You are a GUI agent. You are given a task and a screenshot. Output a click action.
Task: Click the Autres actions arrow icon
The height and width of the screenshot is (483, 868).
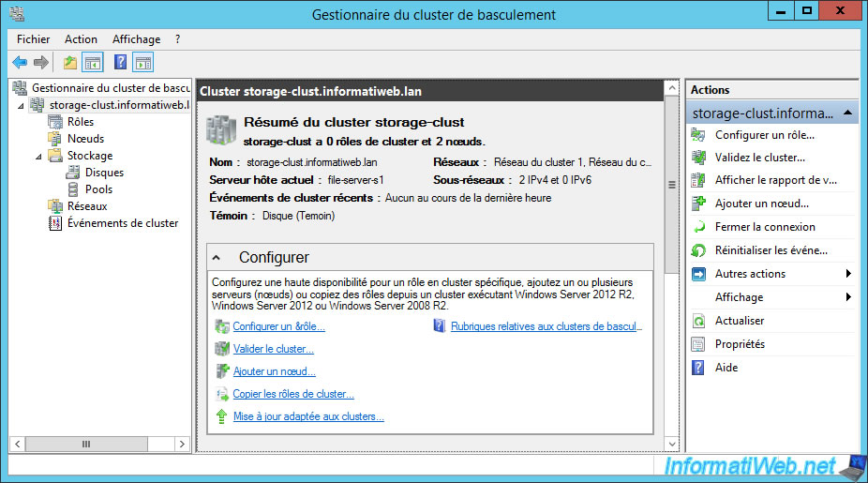698,274
